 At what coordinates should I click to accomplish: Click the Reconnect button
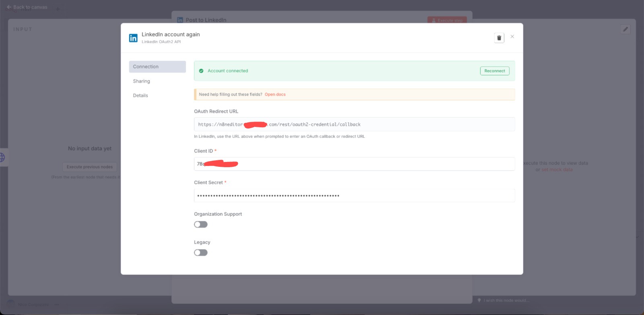click(495, 71)
